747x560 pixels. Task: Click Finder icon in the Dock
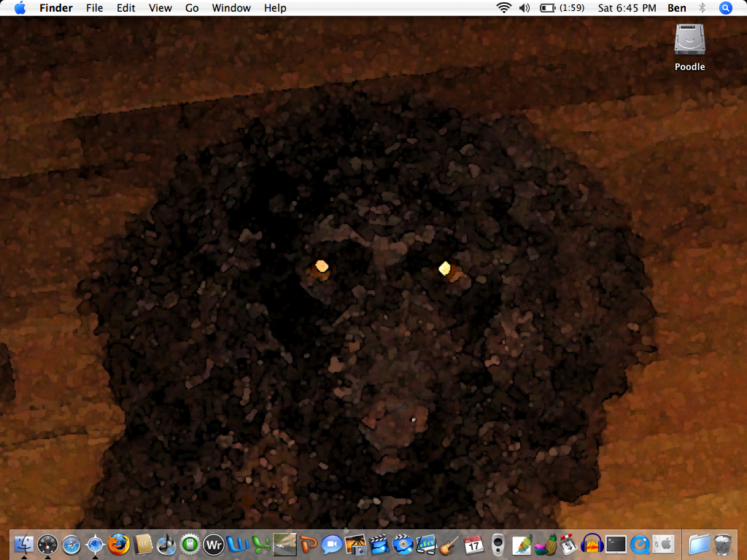[24, 544]
